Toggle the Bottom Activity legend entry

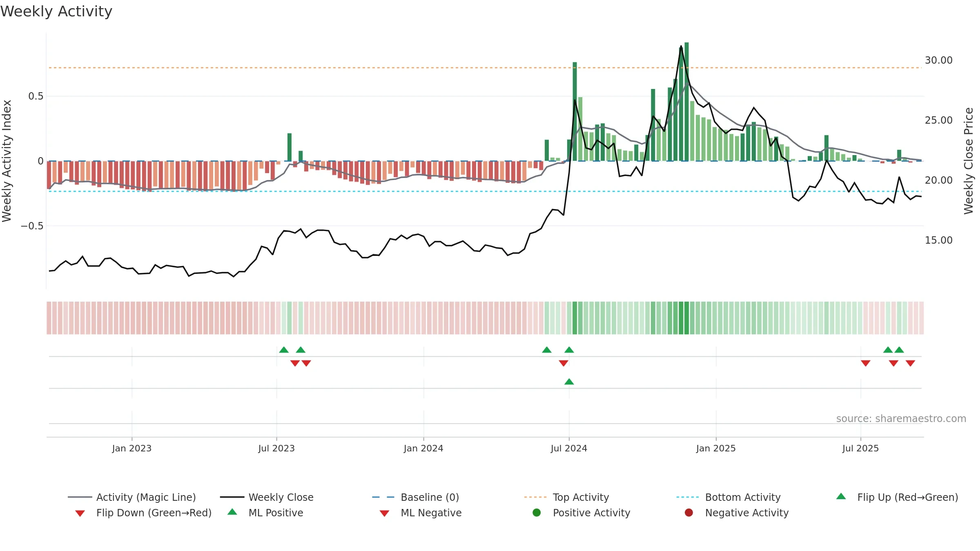pyautogui.click(x=728, y=497)
